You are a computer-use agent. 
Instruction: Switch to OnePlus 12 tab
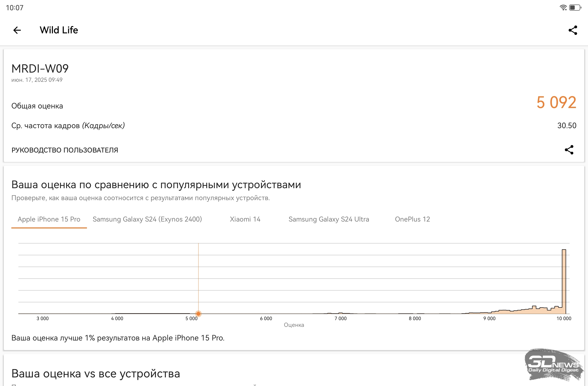click(412, 219)
